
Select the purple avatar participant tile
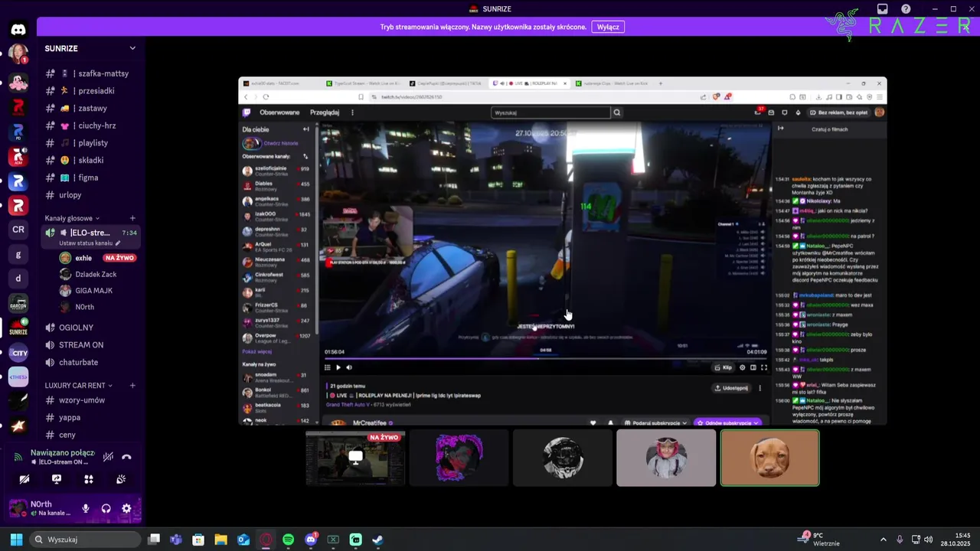coord(459,458)
